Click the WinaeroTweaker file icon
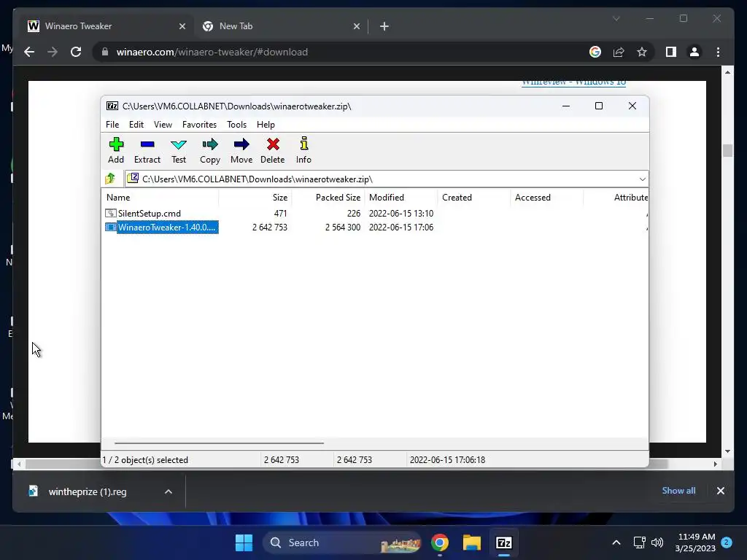The height and width of the screenshot is (560, 747). 111,227
